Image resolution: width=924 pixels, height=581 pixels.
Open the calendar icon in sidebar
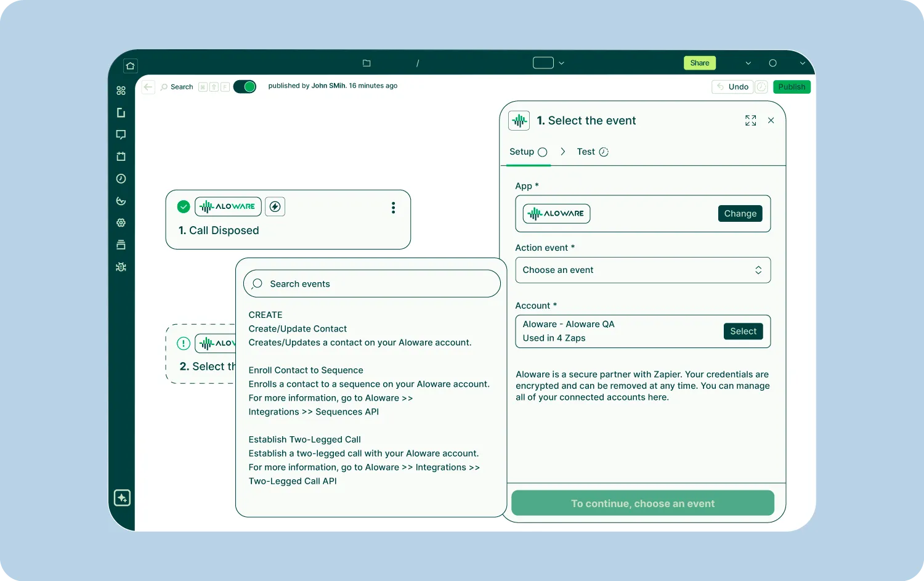click(121, 156)
